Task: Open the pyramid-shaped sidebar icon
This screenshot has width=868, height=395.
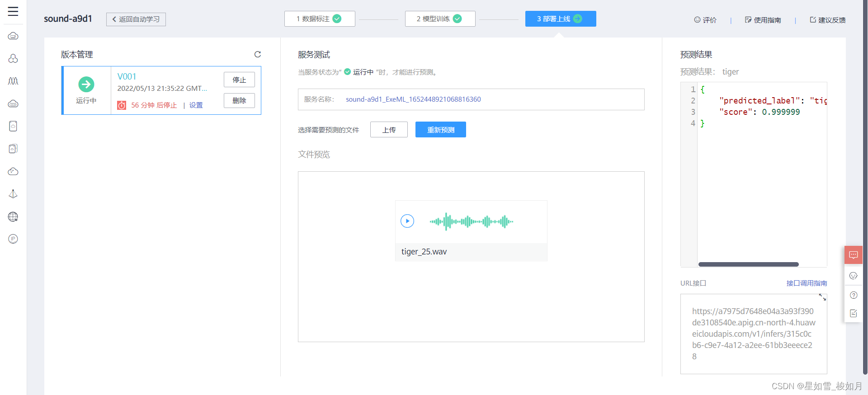Action: coord(13,194)
